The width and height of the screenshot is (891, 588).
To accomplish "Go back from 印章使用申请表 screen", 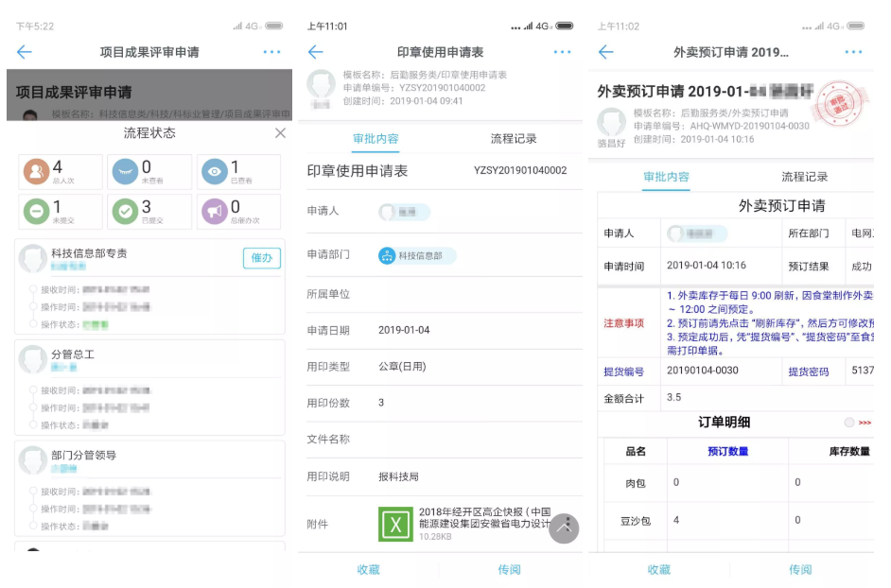I will pyautogui.click(x=315, y=52).
